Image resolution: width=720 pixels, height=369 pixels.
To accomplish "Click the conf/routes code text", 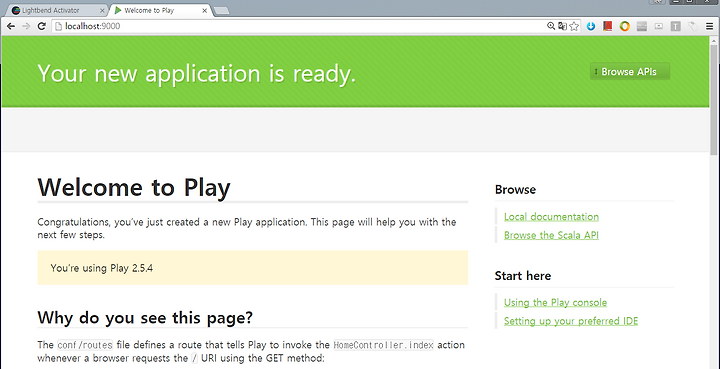I will pos(85,345).
